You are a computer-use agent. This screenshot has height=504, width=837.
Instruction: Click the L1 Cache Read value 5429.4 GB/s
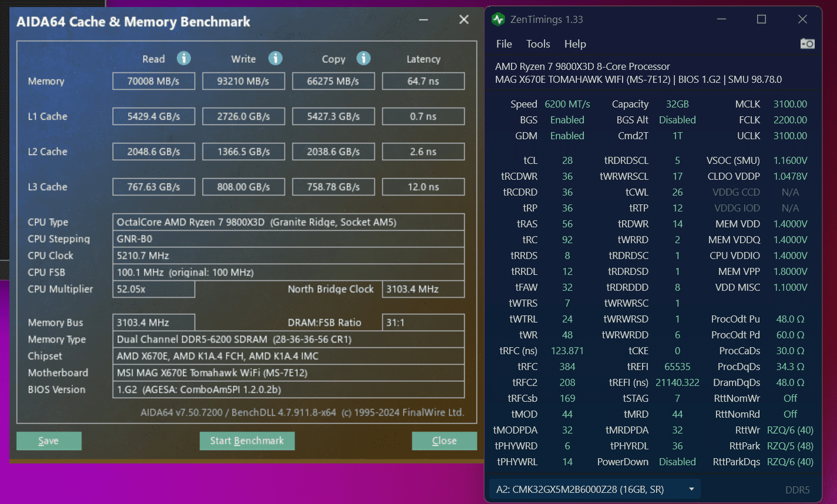(154, 116)
